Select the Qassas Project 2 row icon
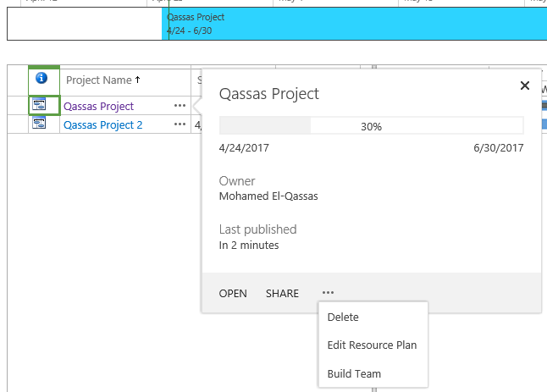 tap(39, 124)
